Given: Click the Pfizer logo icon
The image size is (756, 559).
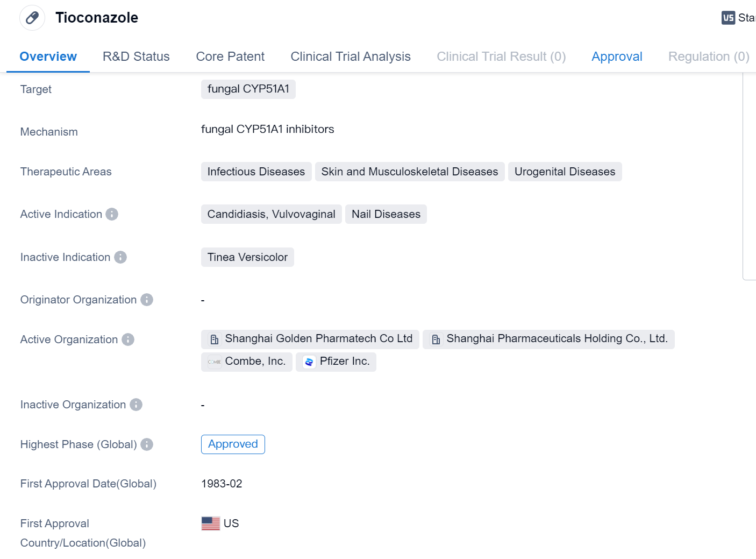Looking at the screenshot, I should [309, 362].
